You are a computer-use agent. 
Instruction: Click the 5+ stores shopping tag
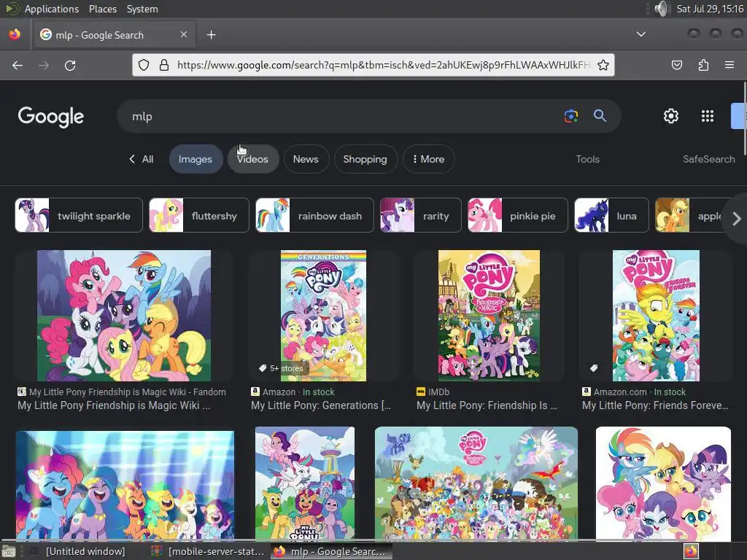point(281,368)
